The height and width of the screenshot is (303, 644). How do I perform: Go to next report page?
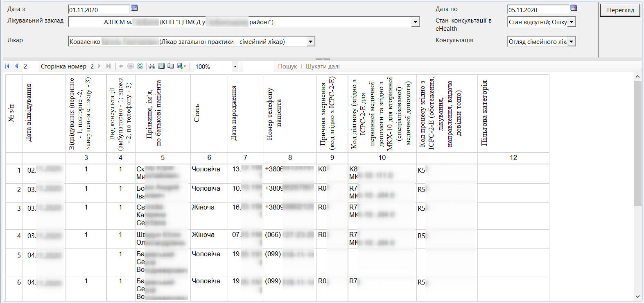coord(99,66)
